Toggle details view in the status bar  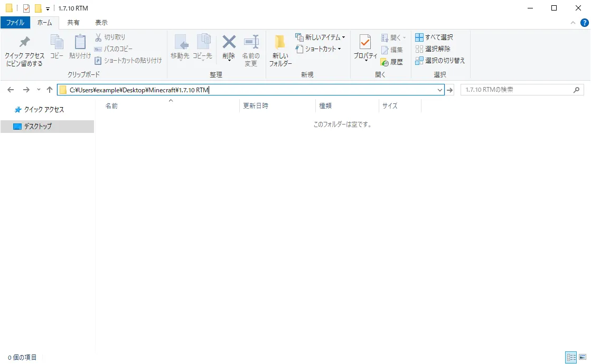coord(571,357)
